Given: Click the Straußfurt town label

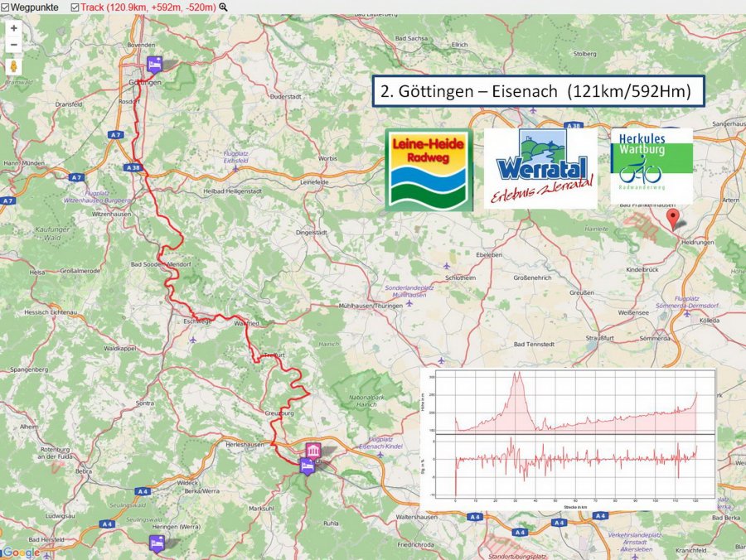Looking at the screenshot, I should click(600, 338).
